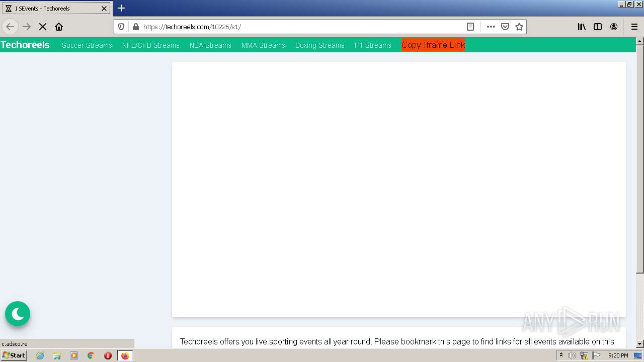This screenshot has height=362, width=644.
Task: Show sidebars icon in toolbar
Action: [x=598, y=27]
